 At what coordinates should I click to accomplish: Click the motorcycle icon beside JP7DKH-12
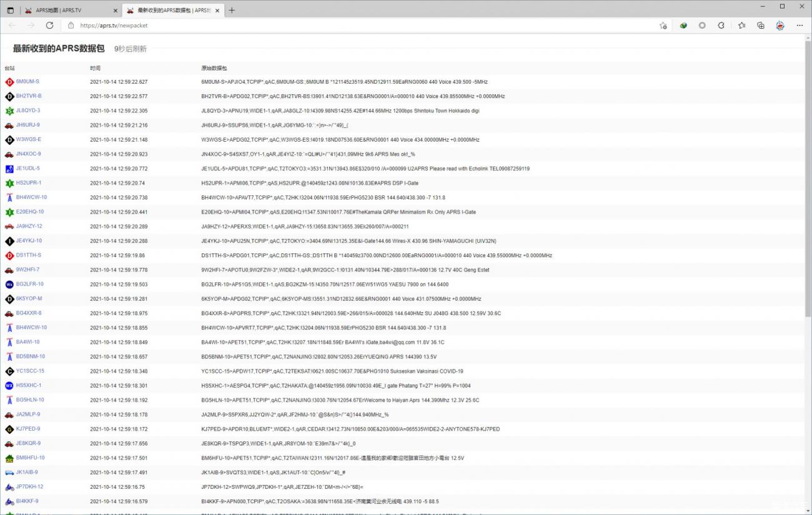pos(9,487)
